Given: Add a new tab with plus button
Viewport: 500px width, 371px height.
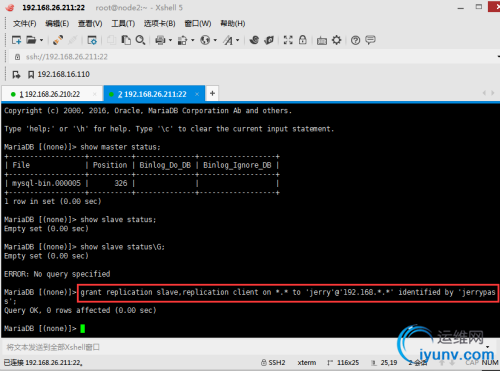Looking at the screenshot, I should tap(212, 94).
